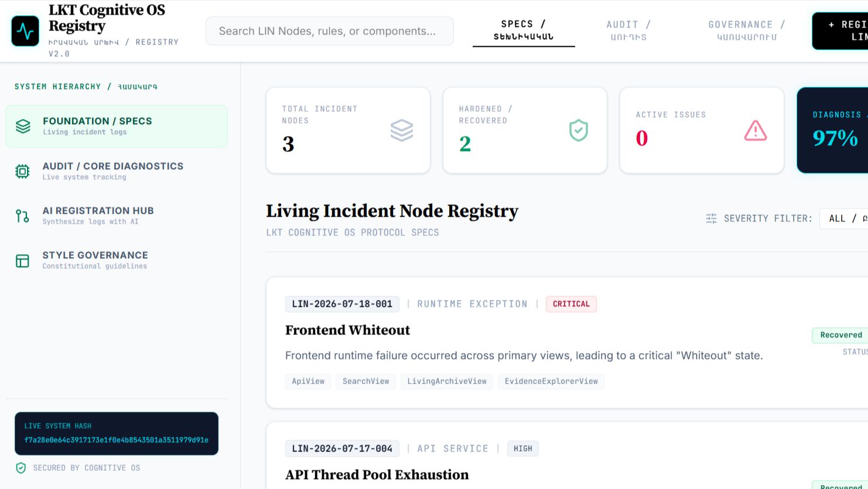Click the Register LIN button
This screenshot has height=489, width=868.
pyautogui.click(x=840, y=30)
